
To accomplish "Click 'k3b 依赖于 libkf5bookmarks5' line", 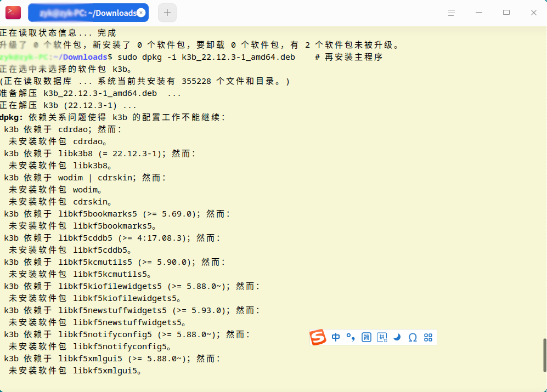I will (x=117, y=214).
